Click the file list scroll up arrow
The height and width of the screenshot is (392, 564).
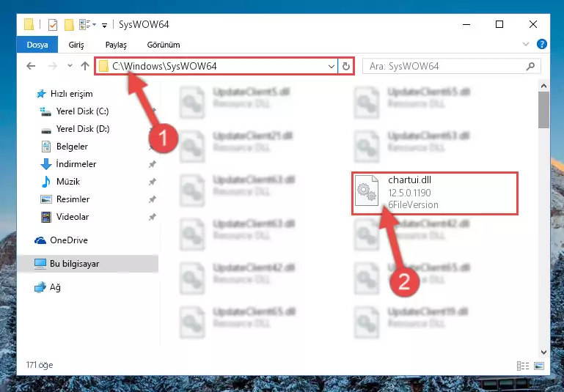click(x=543, y=86)
